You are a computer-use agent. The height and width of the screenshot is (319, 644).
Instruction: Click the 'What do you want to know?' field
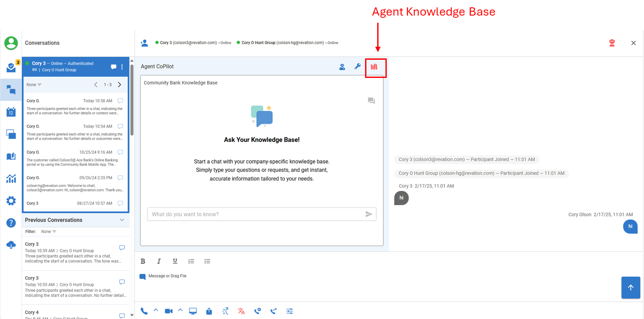click(256, 214)
